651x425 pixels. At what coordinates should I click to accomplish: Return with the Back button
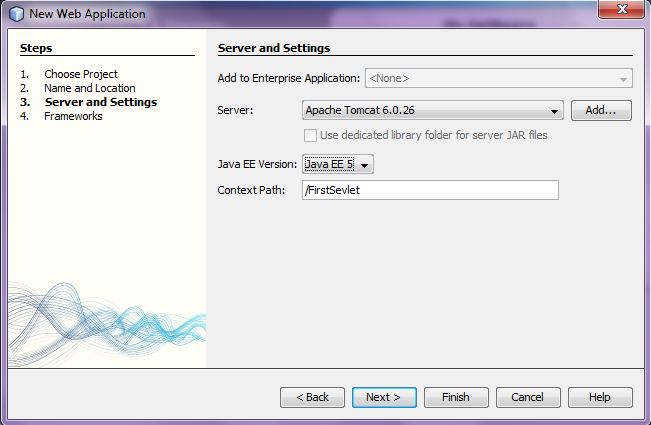(312, 397)
